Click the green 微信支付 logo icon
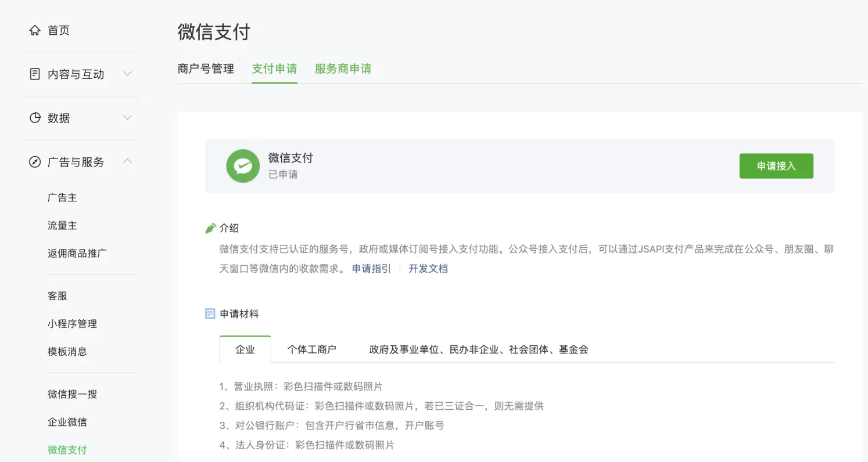Viewport: 868px width, 462px height. click(x=242, y=166)
